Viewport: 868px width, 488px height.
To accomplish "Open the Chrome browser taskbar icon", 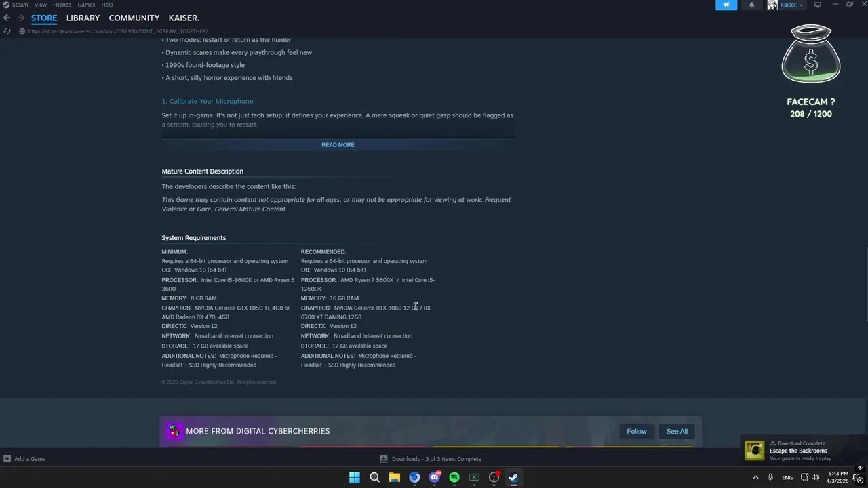I will (x=414, y=477).
